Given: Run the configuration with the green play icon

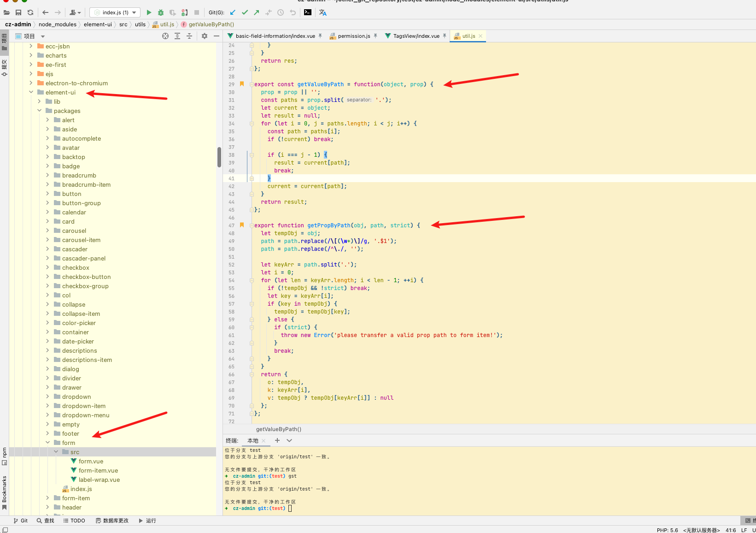Looking at the screenshot, I should pos(149,12).
